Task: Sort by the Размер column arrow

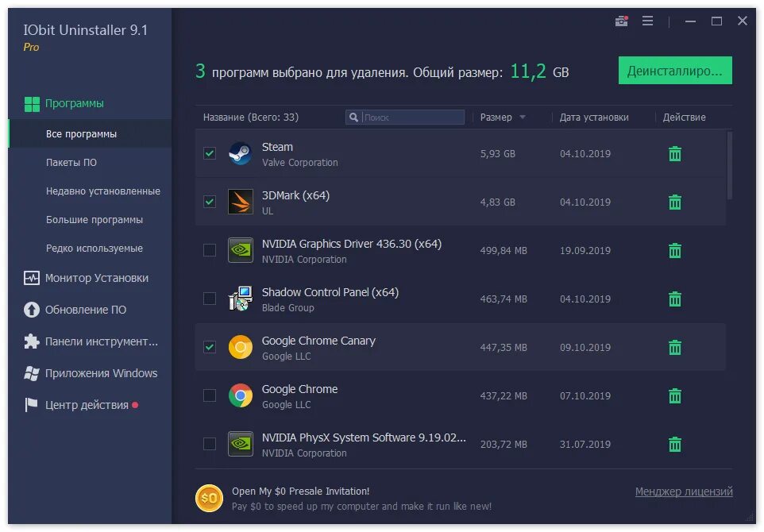Action: pos(523,118)
